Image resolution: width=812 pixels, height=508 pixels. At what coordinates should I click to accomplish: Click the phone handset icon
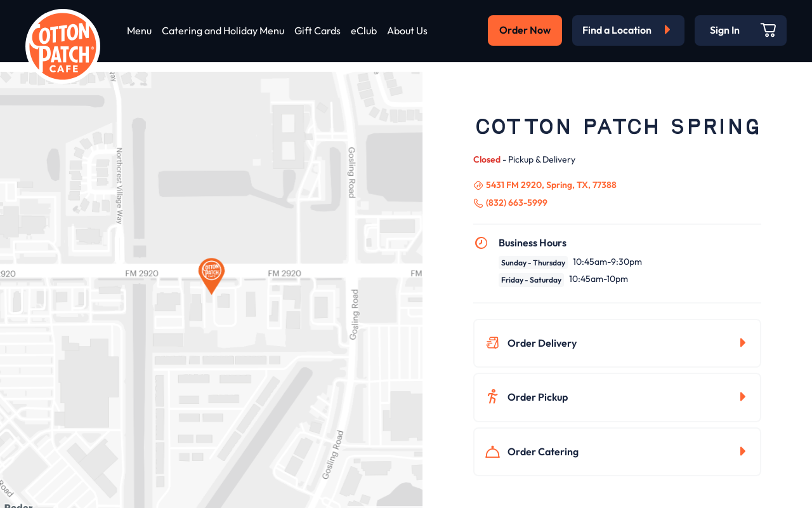click(478, 203)
